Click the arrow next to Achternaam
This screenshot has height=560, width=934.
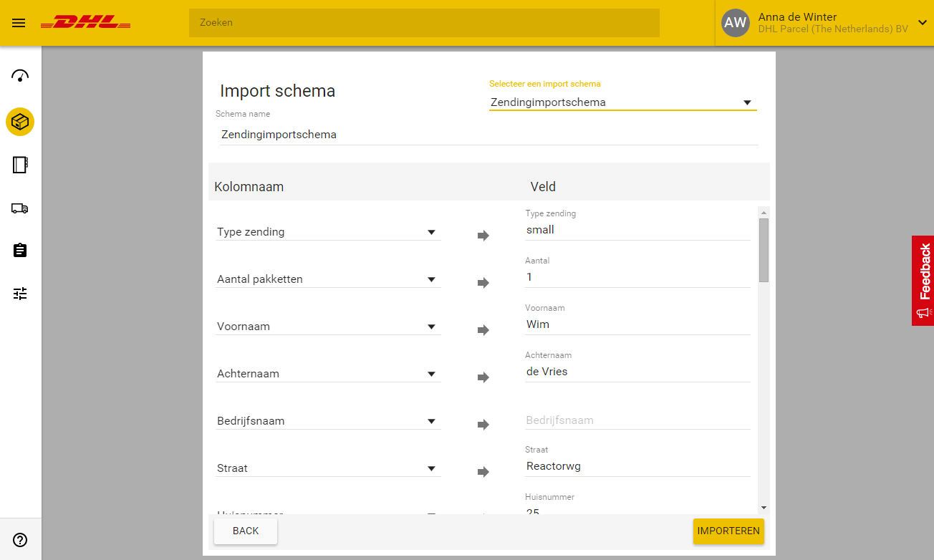coord(483,377)
